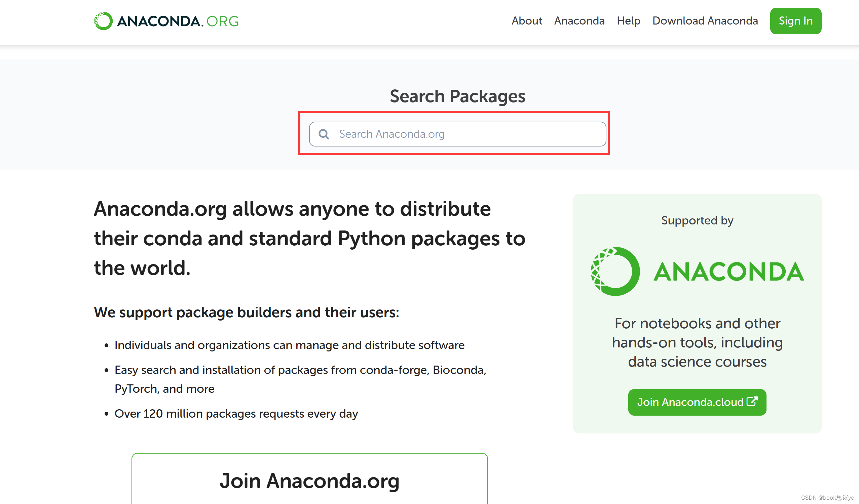
Task: Click the green Anaconda ring logo in header
Action: tap(103, 21)
